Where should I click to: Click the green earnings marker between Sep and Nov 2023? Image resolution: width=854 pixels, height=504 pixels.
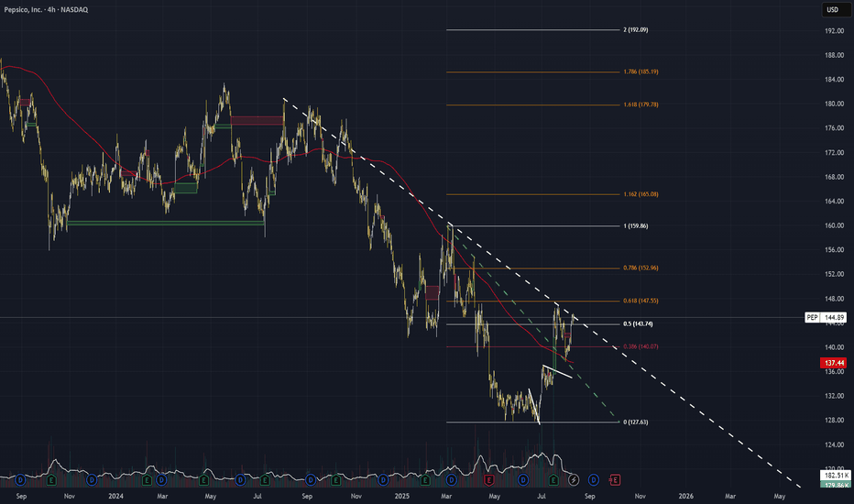[51, 480]
